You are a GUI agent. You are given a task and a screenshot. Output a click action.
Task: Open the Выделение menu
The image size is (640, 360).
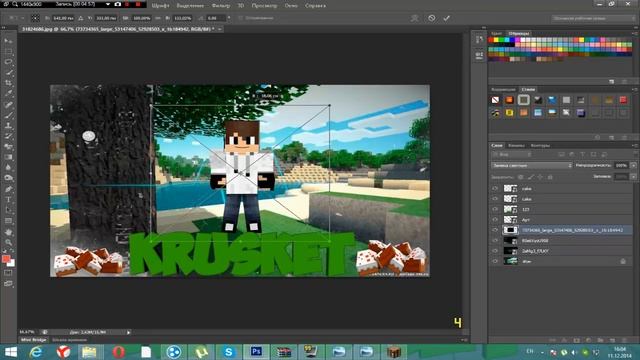pos(190,6)
